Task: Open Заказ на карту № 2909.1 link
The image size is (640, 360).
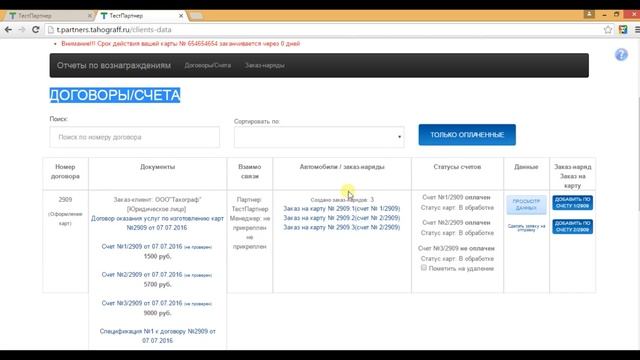Action: pos(342,209)
